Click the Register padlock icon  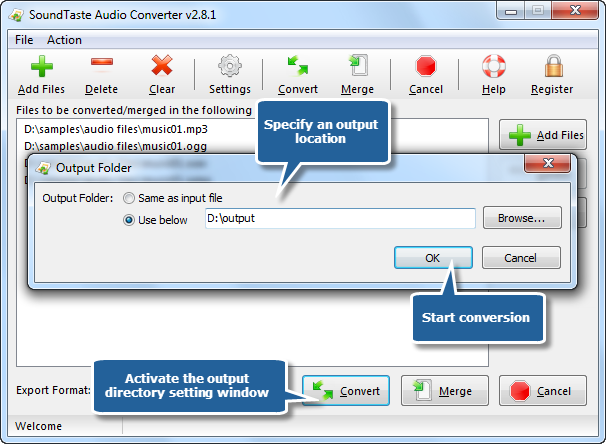point(553,66)
